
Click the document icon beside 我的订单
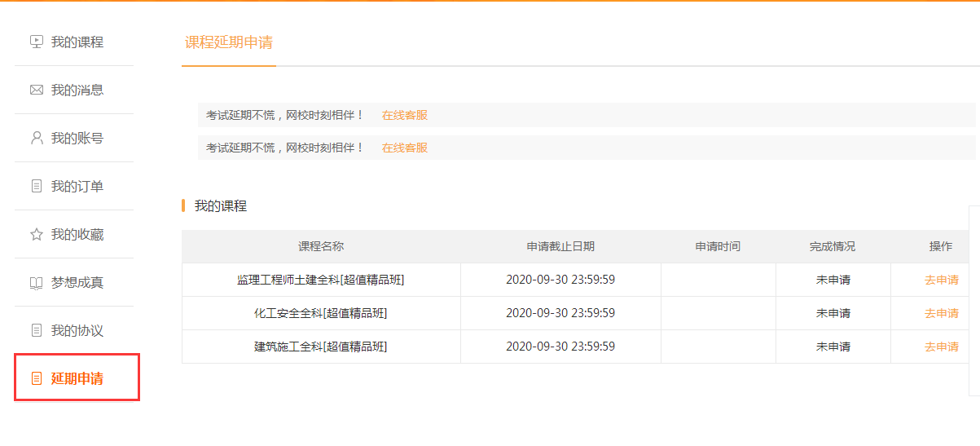coord(36,186)
